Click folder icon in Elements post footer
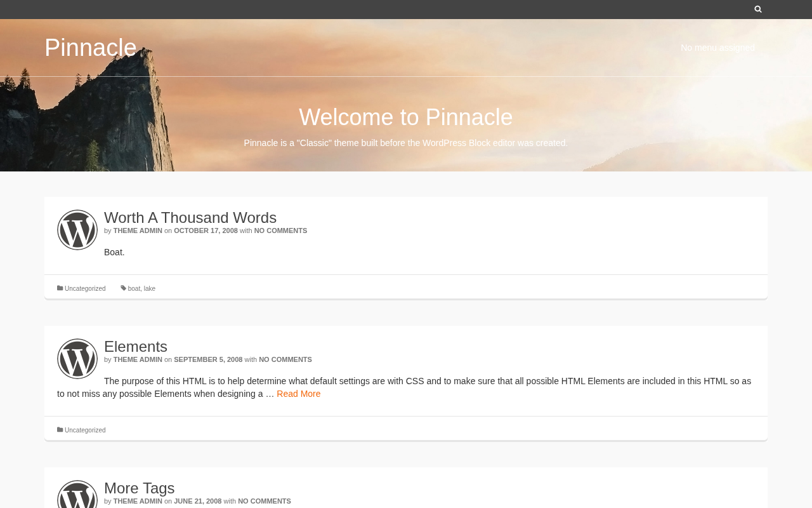Screen dimensions: 812x508 (x=60, y=430)
